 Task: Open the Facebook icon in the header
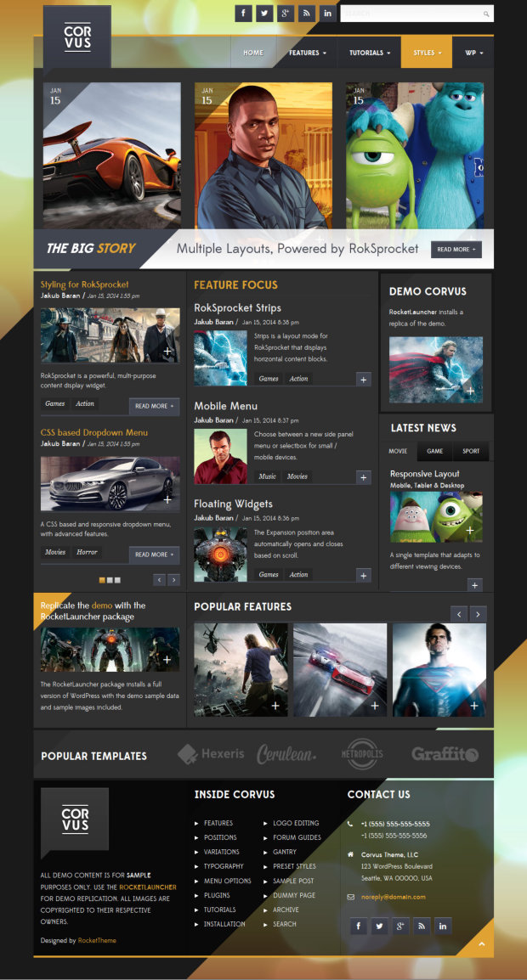(243, 13)
